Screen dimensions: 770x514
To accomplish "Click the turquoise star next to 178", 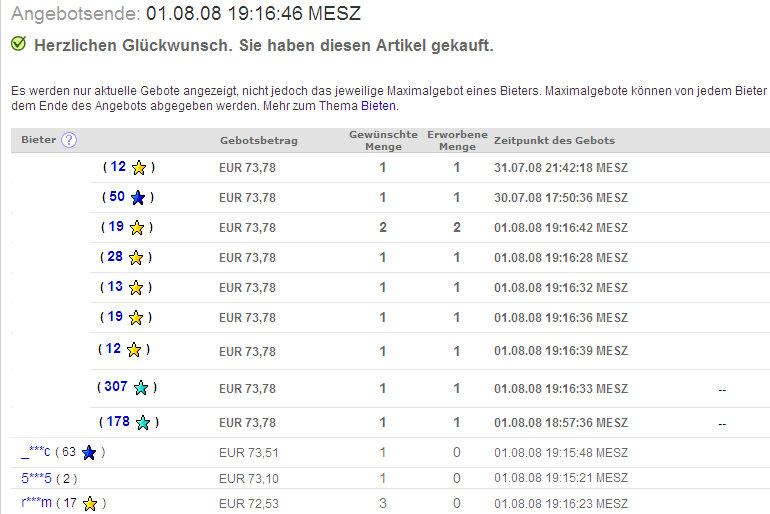I will click(x=143, y=422).
